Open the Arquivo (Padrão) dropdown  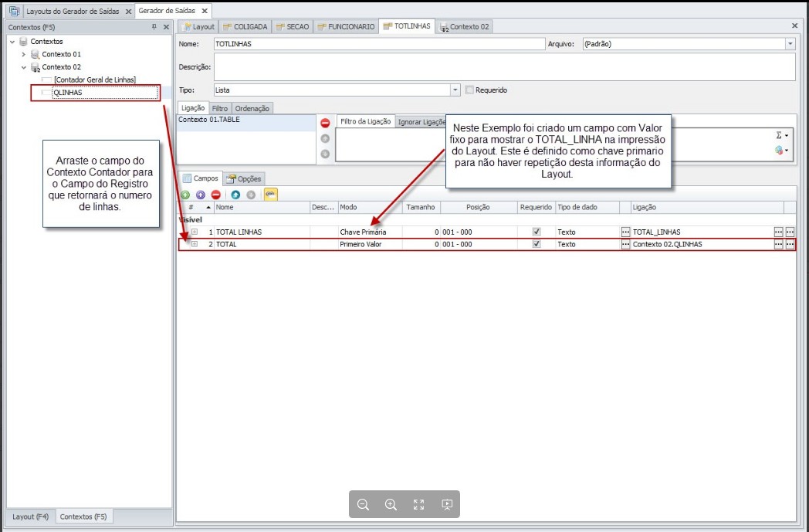pos(790,44)
